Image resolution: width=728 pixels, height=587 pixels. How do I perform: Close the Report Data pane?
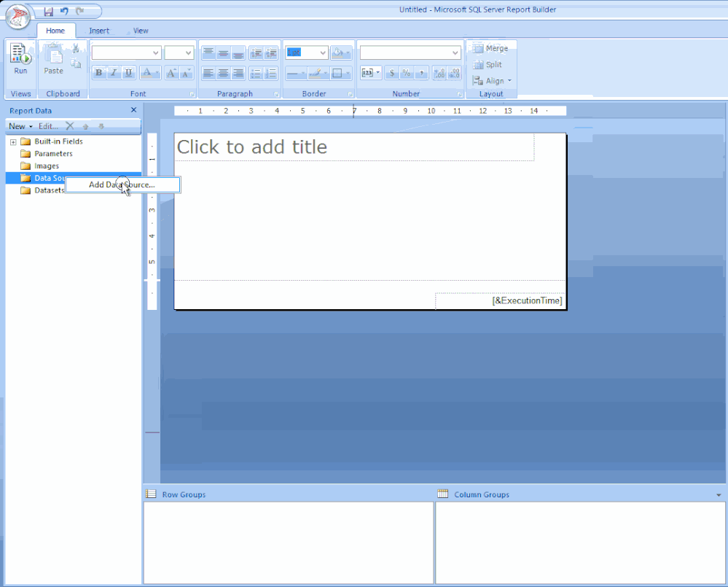click(x=133, y=110)
